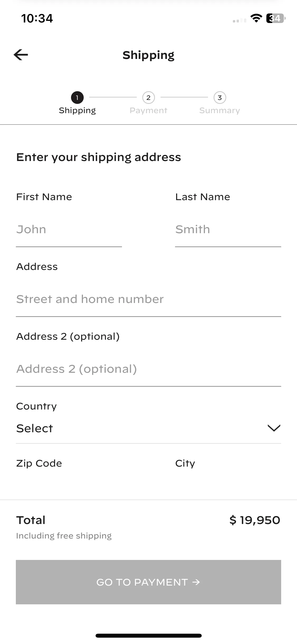Tap the cellular signal indicator
The height and width of the screenshot is (644, 297).
[x=239, y=20]
